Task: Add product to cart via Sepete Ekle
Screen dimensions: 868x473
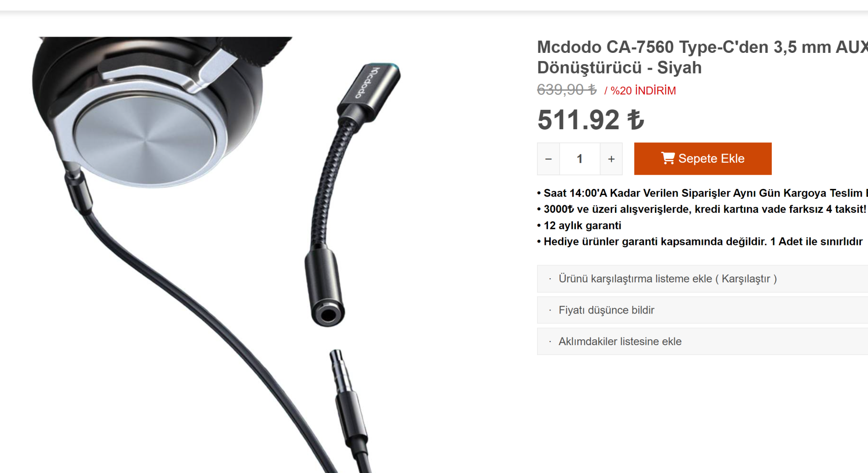Action: [703, 159]
